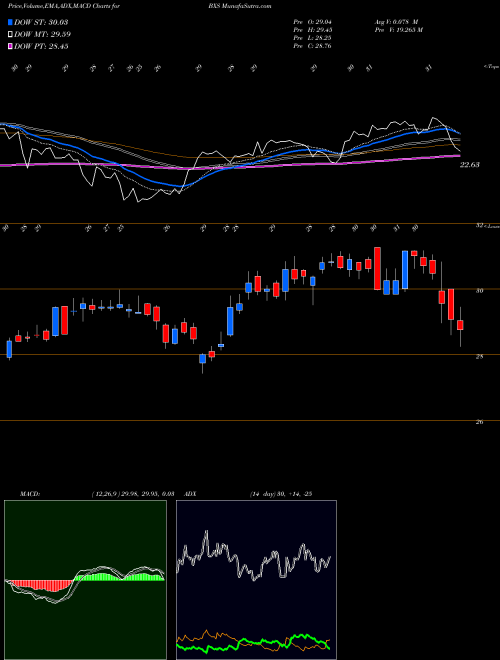
Task: Click the 'Pre V: 19.263 M' value
Action: click(398, 30)
